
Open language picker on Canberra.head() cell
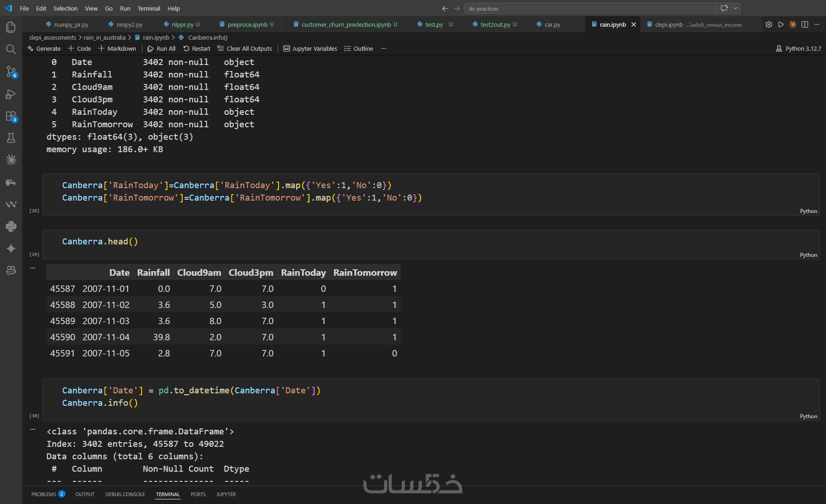pyautogui.click(x=808, y=255)
